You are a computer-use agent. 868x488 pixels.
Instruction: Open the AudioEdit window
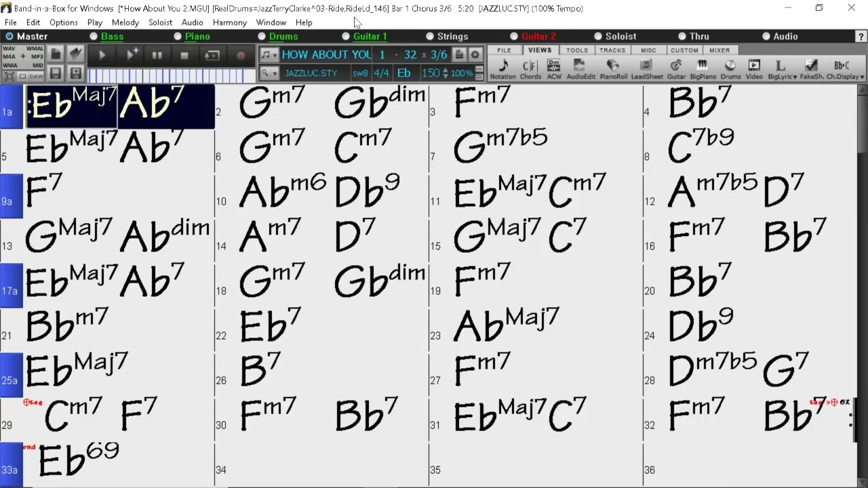tap(580, 69)
